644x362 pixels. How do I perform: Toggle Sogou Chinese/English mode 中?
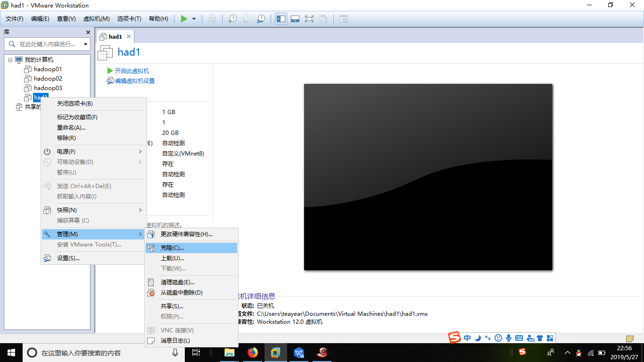(467, 338)
